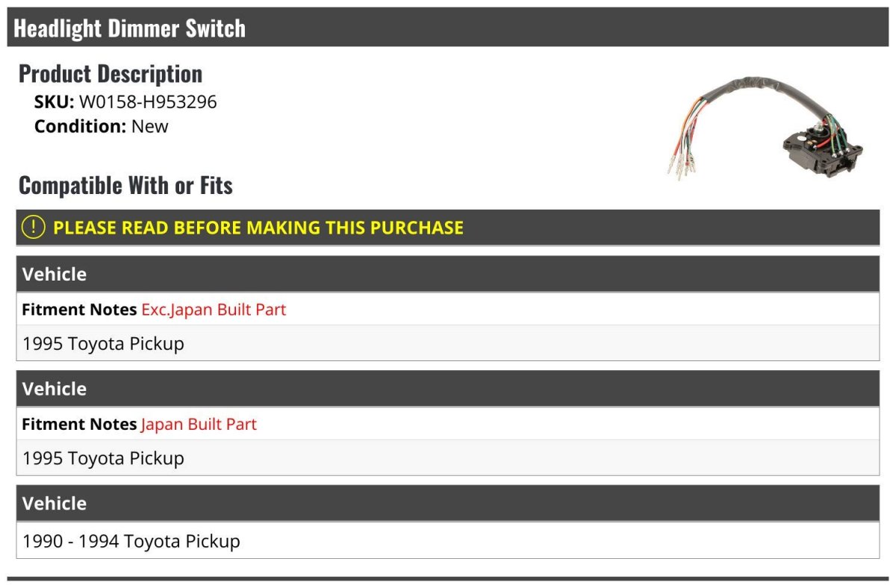Click the SKU value W0158-H953296

pyautogui.click(x=148, y=102)
